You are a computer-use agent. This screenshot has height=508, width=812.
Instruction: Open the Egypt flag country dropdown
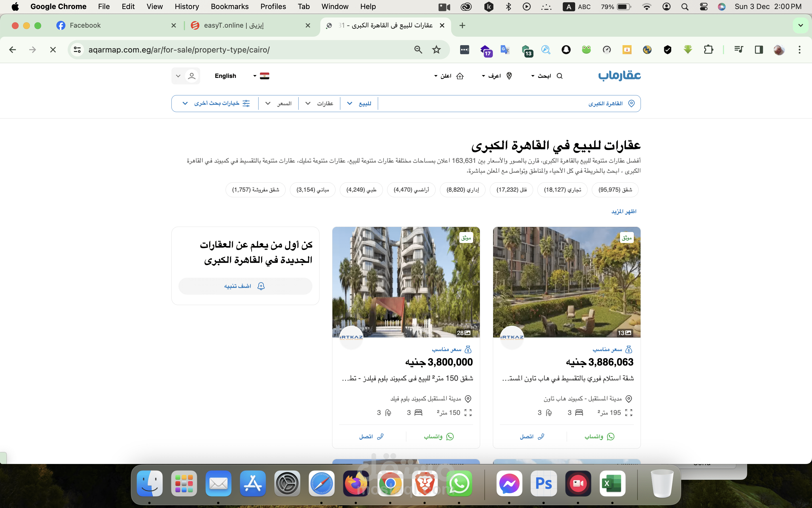pos(261,76)
